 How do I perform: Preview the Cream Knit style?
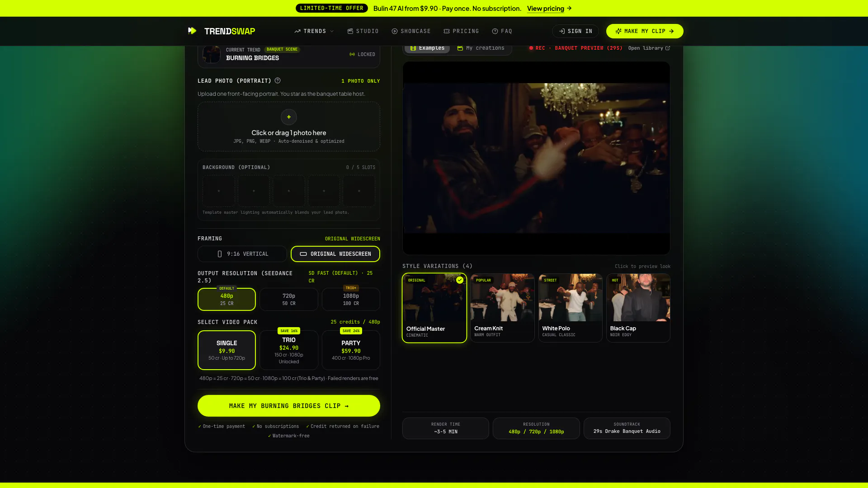point(502,308)
